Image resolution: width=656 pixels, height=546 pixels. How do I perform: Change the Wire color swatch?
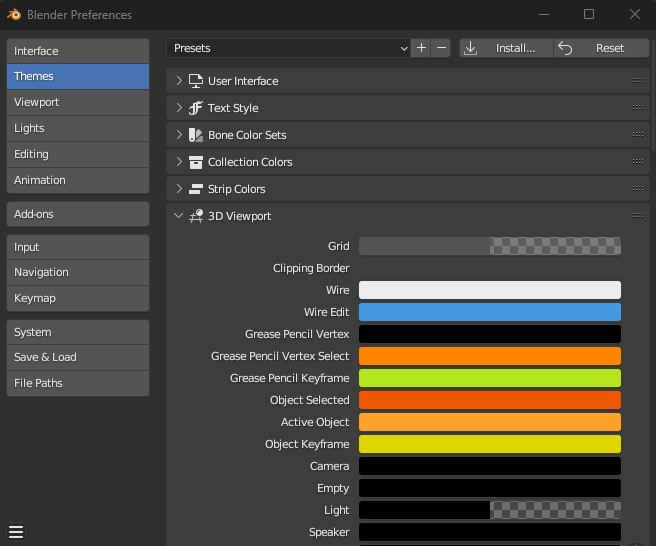coord(489,290)
